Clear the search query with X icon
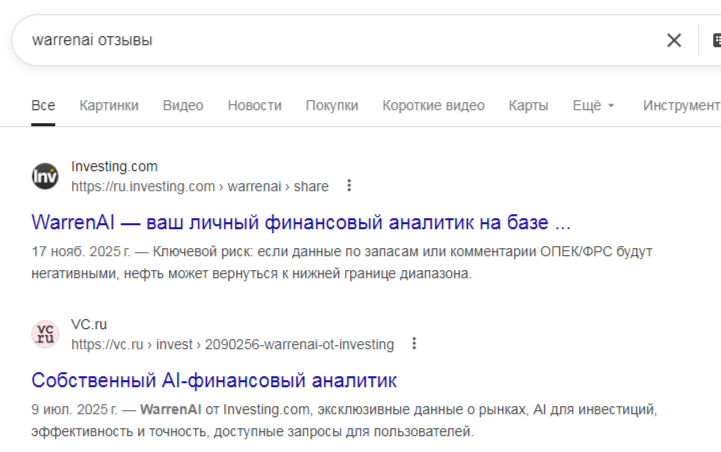721x452 pixels. point(674,40)
